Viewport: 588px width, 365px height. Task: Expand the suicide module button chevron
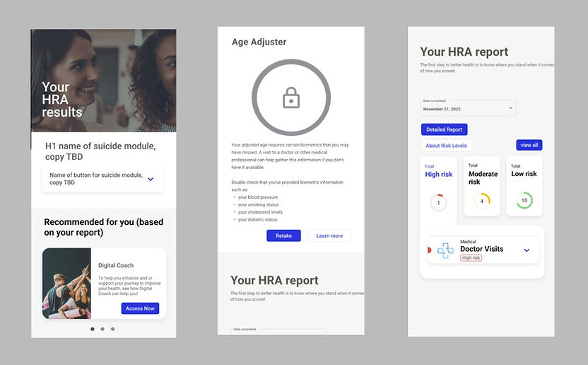pyautogui.click(x=151, y=179)
